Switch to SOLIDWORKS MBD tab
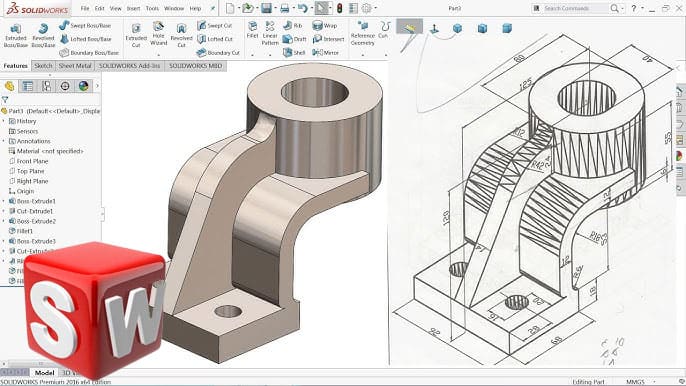The image size is (686, 386). tap(196, 66)
